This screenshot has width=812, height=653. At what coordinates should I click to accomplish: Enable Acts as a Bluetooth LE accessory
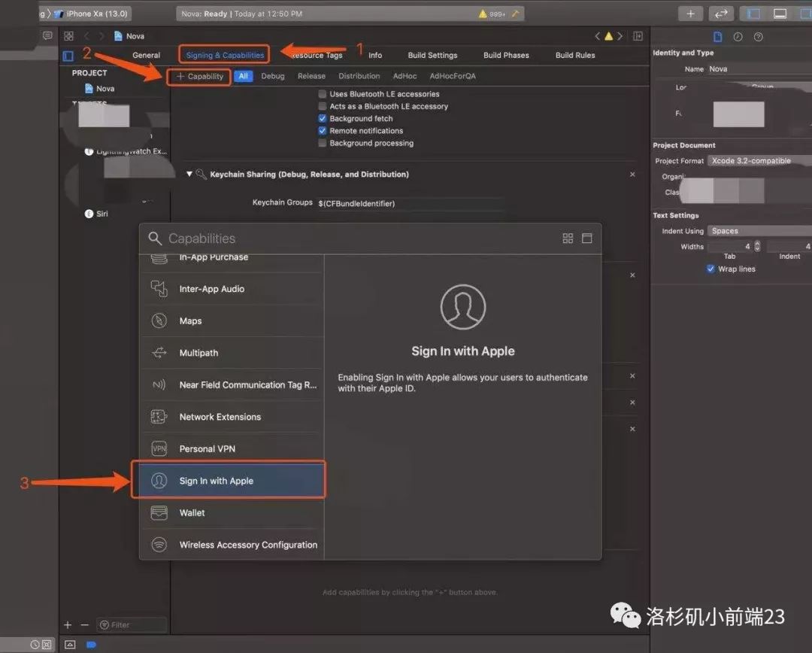point(322,106)
